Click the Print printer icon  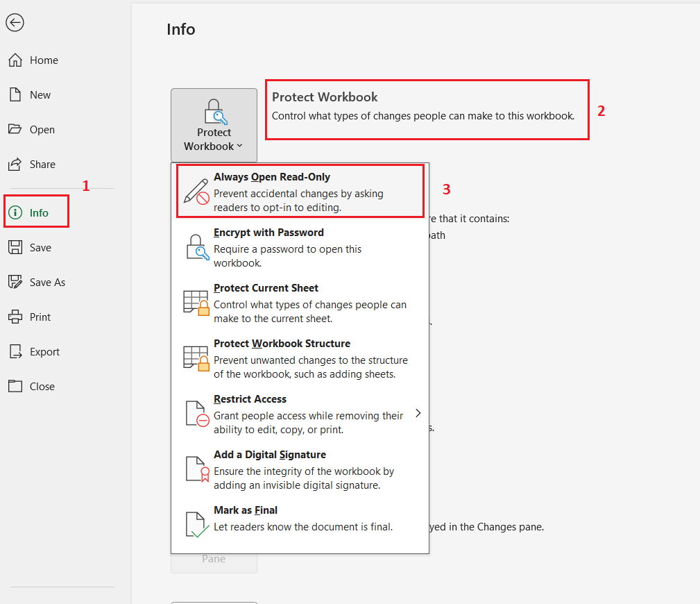(x=15, y=317)
